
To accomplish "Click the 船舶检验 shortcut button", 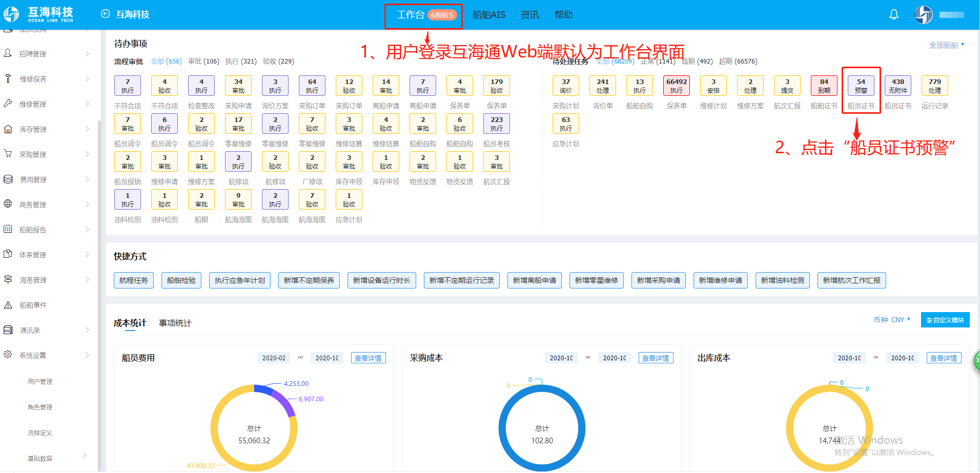I will [181, 280].
